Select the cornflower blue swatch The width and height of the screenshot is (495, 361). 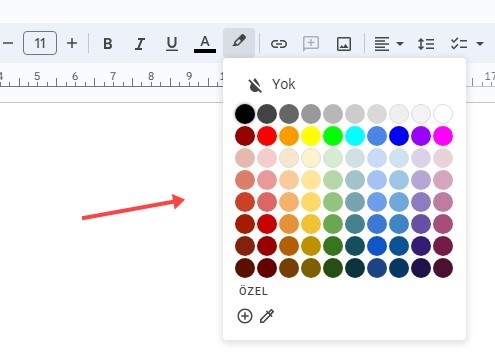pyautogui.click(x=377, y=136)
